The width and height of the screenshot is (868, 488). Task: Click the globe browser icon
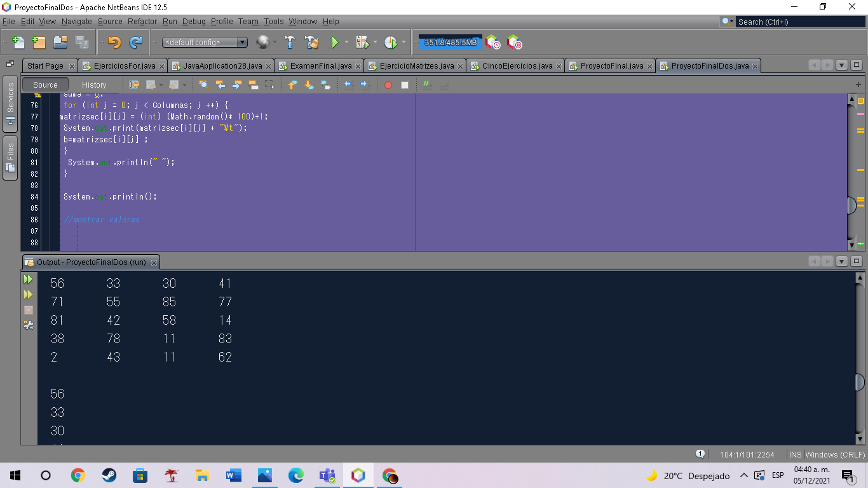262,43
